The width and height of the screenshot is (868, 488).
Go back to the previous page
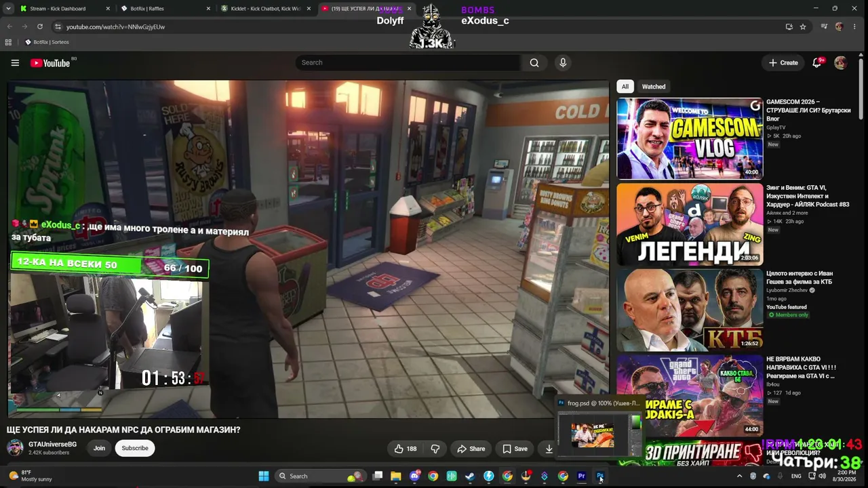click(x=9, y=26)
